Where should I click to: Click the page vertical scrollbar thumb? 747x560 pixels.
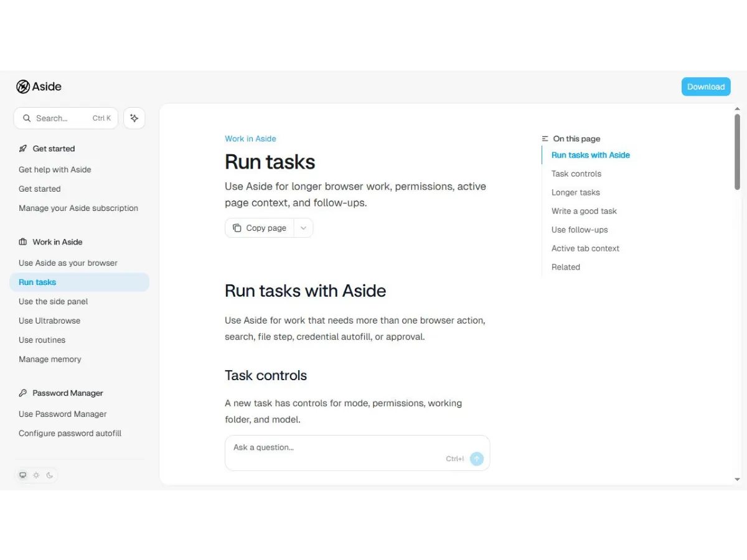point(737,152)
